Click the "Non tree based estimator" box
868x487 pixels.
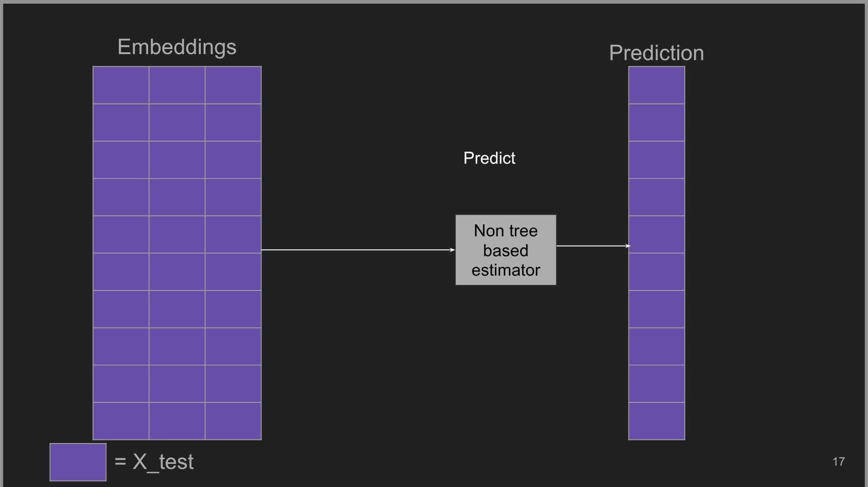point(506,250)
